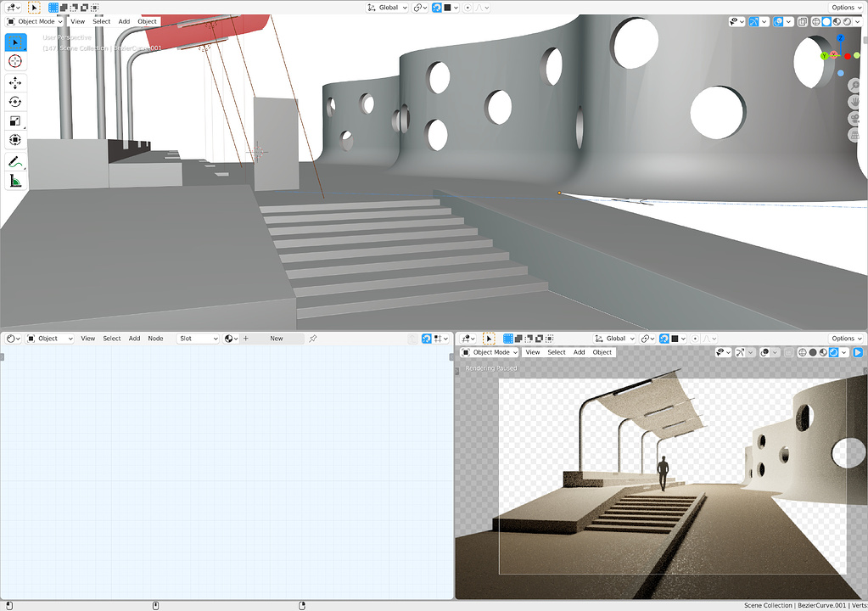The image size is (868, 611).
Task: Choose extend selection mode in top viewport header
Action: click(x=64, y=8)
